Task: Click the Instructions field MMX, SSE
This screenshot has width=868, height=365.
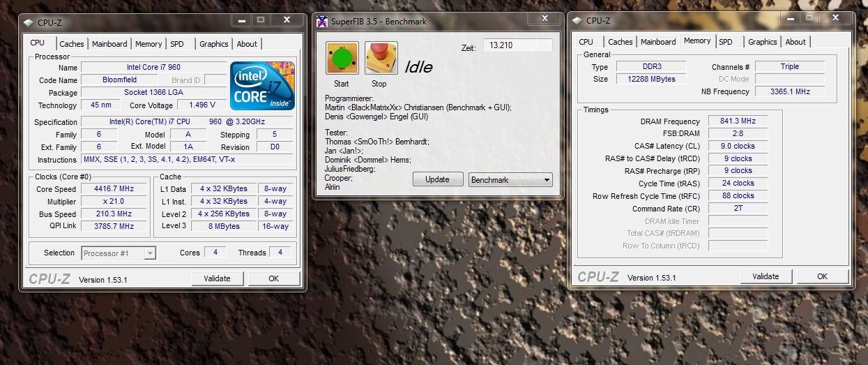Action: [188, 160]
